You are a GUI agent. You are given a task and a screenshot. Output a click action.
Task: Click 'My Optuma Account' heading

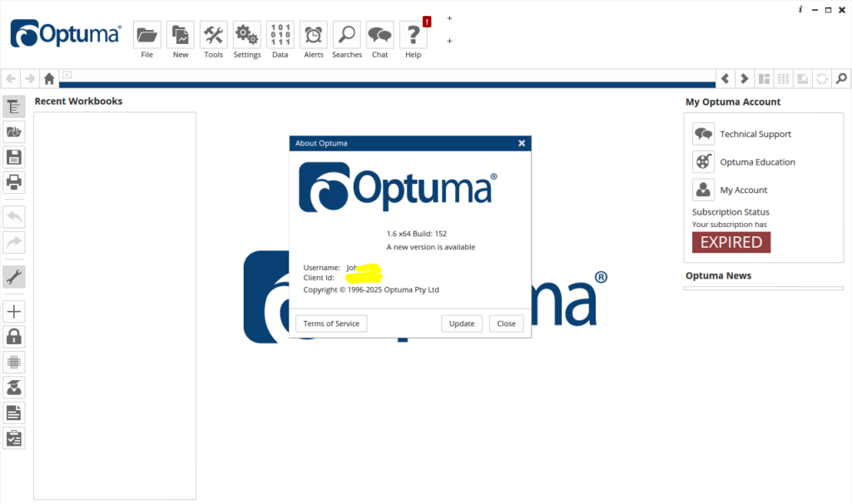[x=733, y=101]
